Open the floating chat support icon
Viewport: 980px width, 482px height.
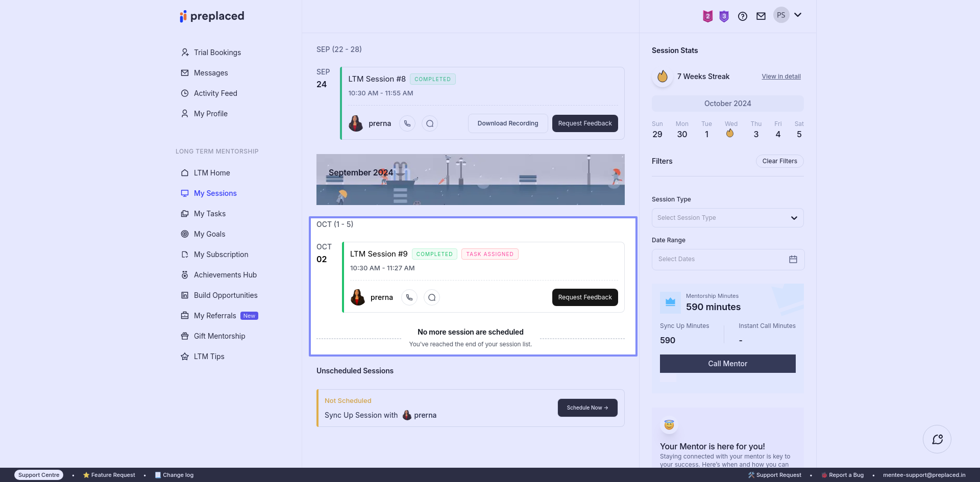point(937,439)
